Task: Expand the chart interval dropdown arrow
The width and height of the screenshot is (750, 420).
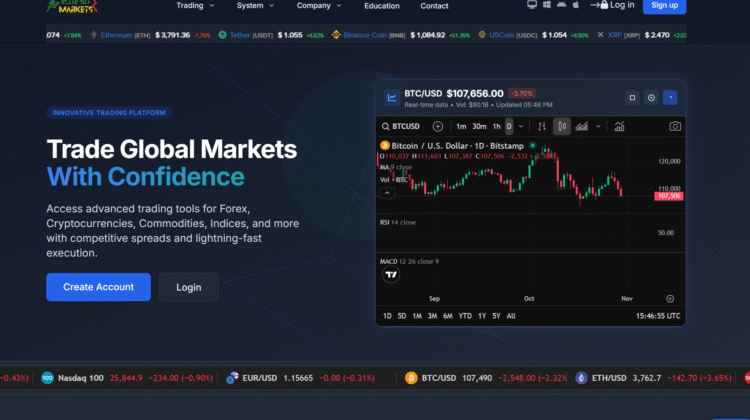Action: pos(522,126)
